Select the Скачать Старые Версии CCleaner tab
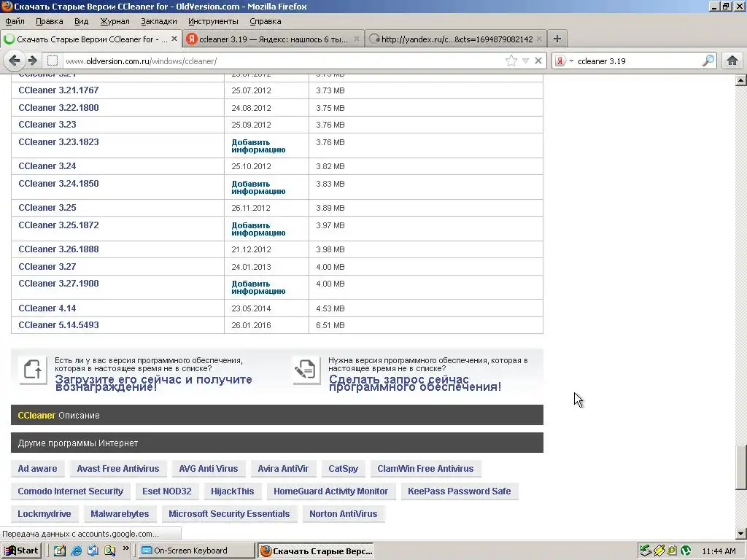The image size is (747, 560). [91, 39]
